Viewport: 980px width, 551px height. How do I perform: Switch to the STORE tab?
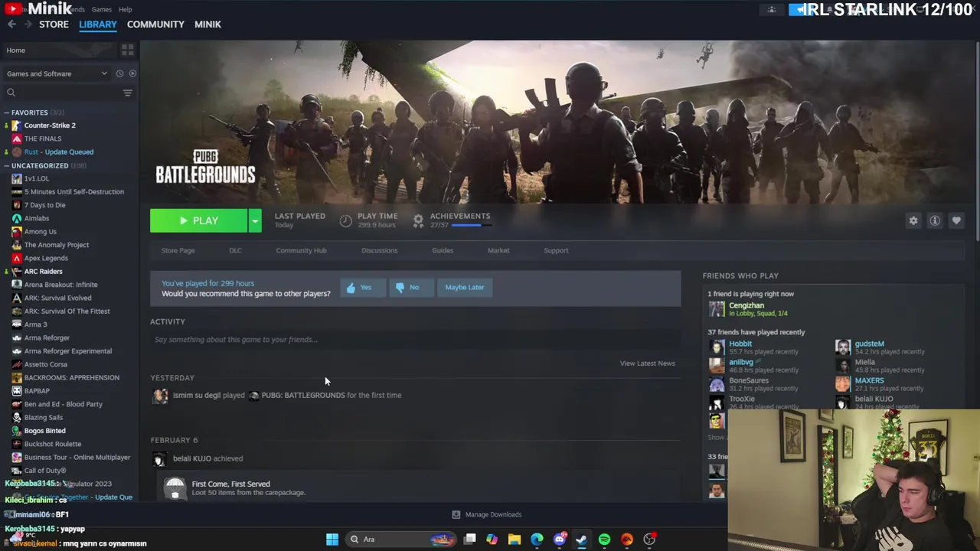click(x=54, y=24)
